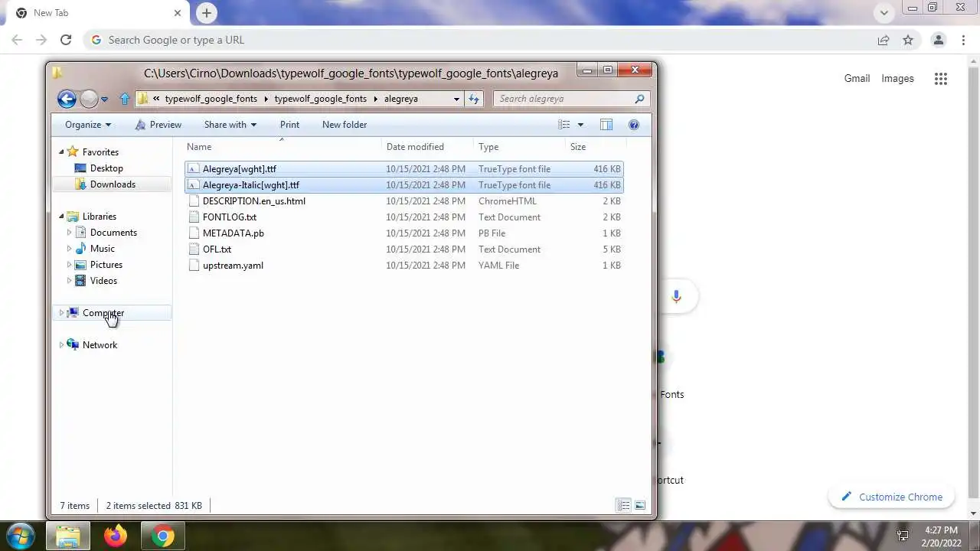Select the Alegreya-Italic[wght].ttf file
Screen dimensions: 980x551
(x=404, y=185)
